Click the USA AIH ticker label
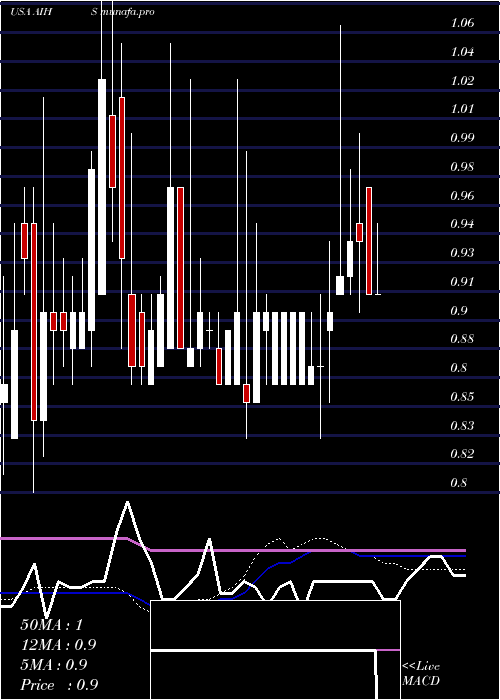This screenshot has width=500, height=700. pyautogui.click(x=31, y=12)
